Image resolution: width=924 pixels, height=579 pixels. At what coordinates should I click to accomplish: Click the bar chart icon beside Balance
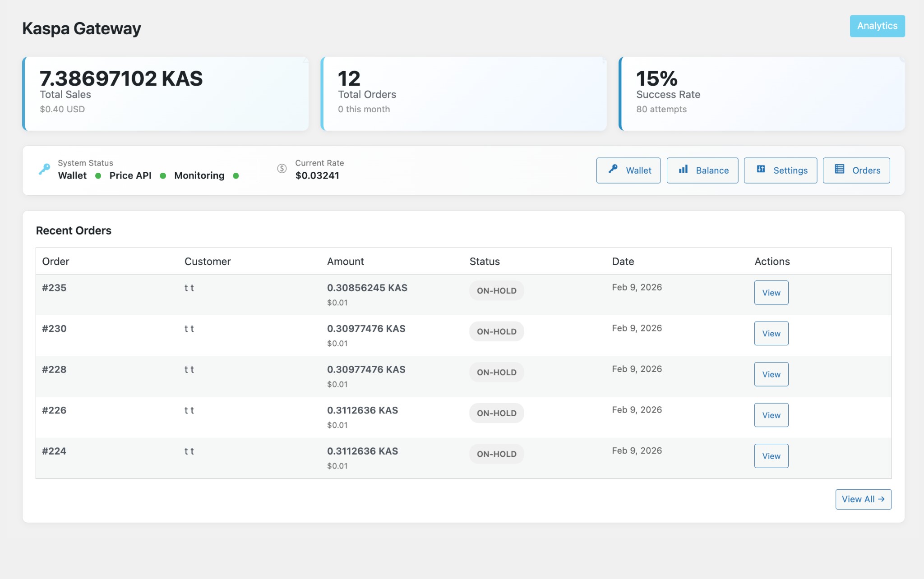pyautogui.click(x=683, y=170)
